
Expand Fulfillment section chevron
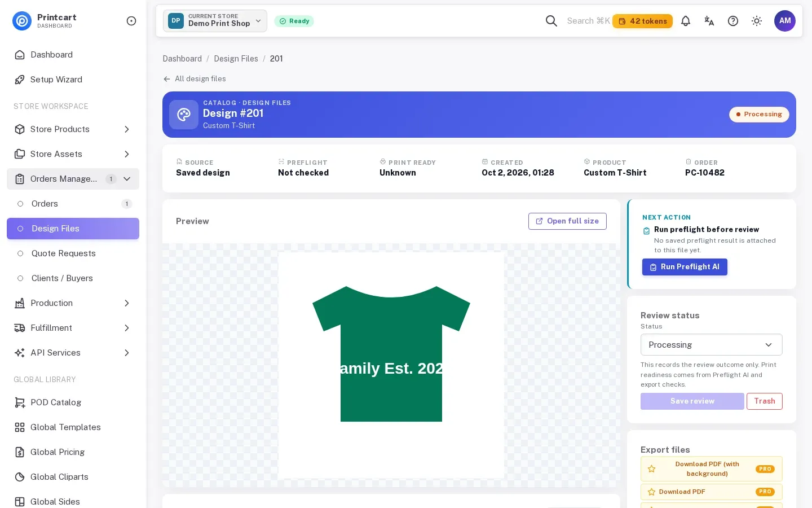(127, 328)
